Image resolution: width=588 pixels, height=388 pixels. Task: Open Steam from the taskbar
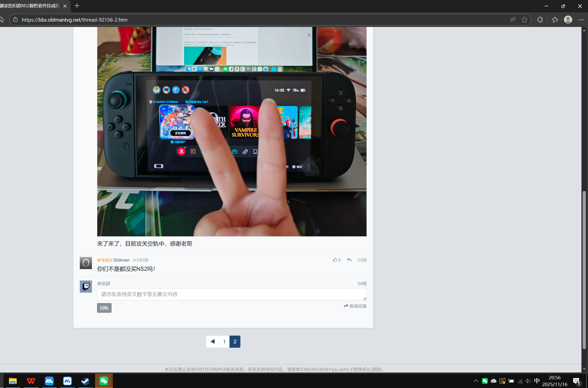coord(85,381)
